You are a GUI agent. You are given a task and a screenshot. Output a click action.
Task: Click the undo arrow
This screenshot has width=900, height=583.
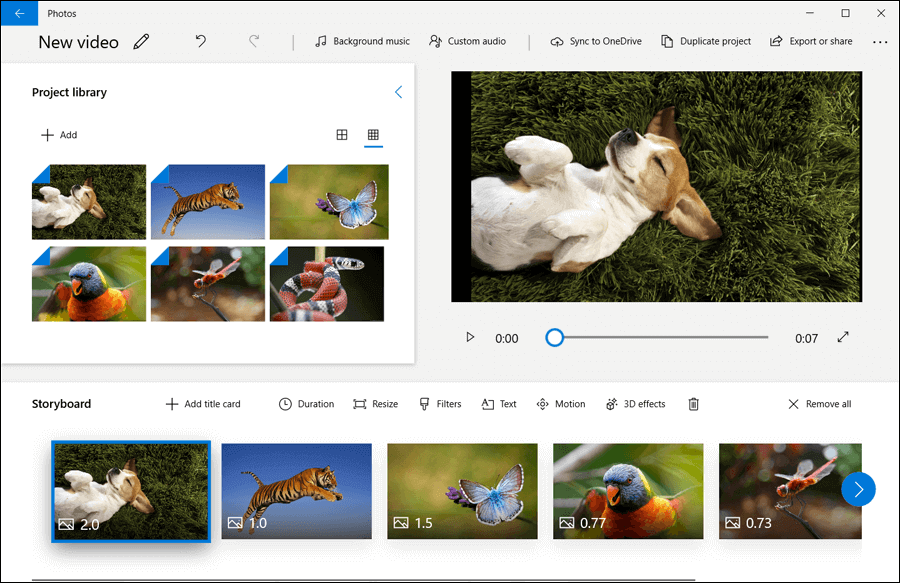[200, 40]
